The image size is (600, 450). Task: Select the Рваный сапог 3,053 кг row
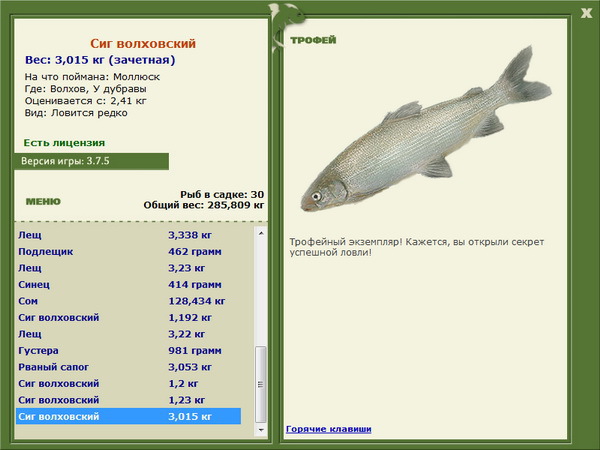coord(129,367)
